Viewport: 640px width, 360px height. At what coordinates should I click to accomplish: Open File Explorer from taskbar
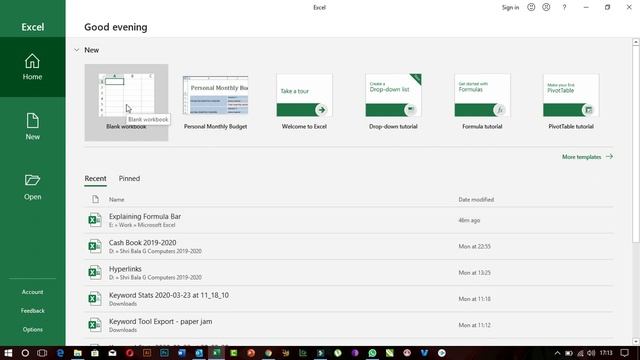[x=78, y=353]
